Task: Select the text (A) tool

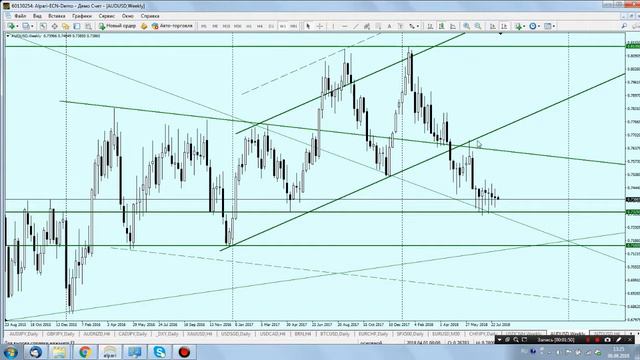Action: (389, 26)
